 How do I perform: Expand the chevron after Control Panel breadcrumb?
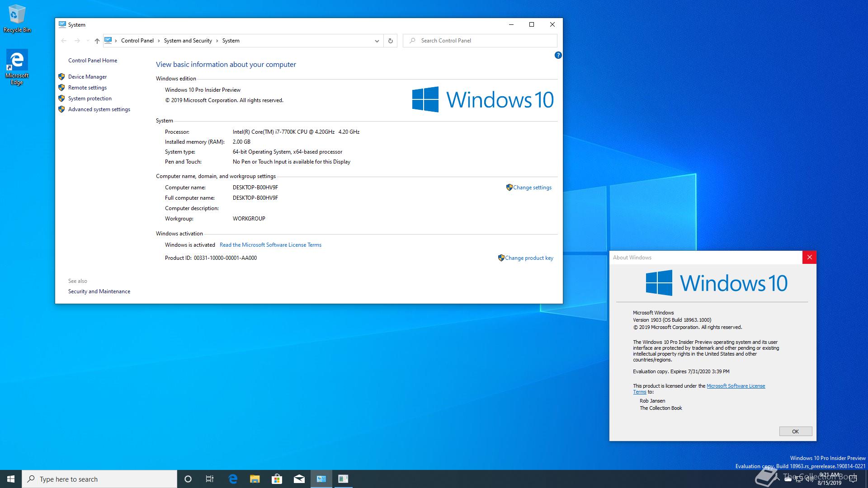(159, 41)
